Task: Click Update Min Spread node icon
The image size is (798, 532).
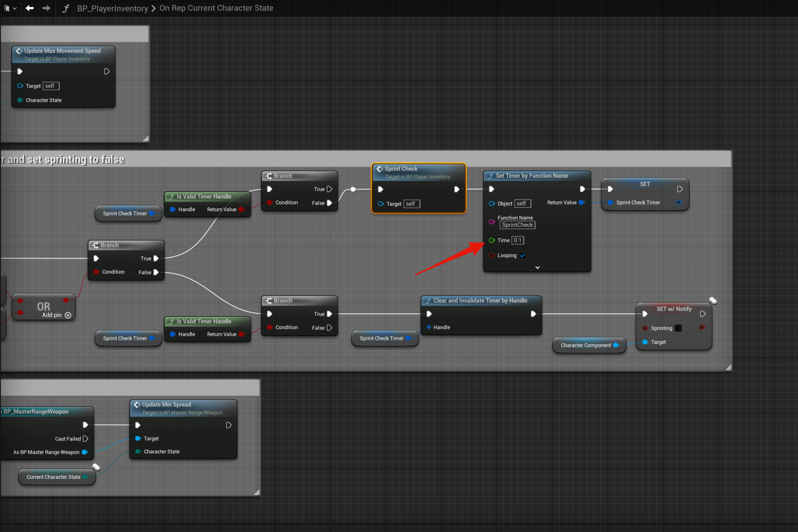Action: [137, 405]
